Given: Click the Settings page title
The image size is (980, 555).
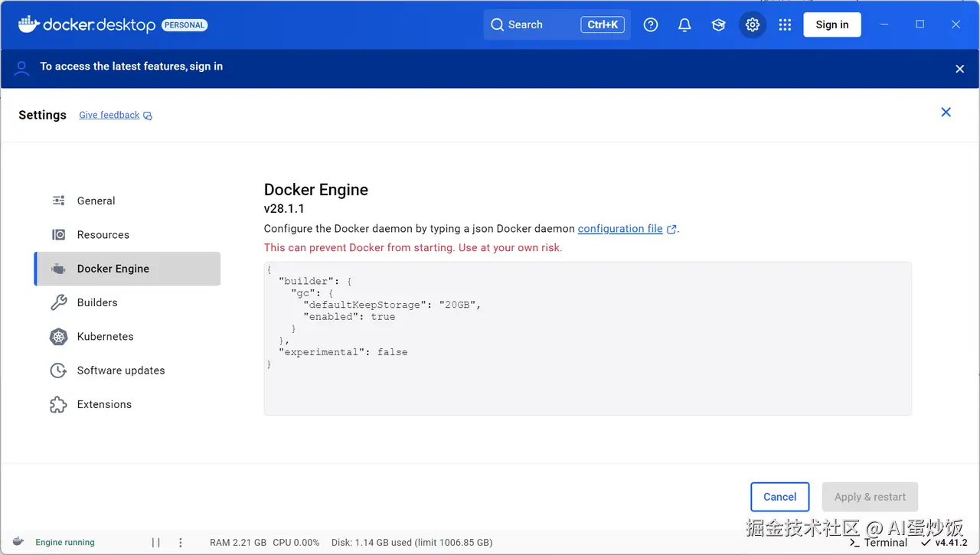Looking at the screenshot, I should (42, 115).
